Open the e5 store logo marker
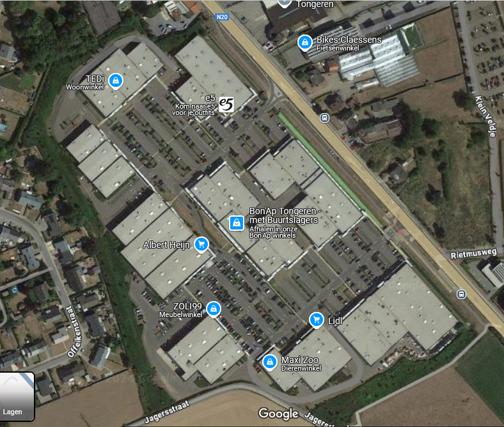Image resolution: width=504 pixels, height=427 pixels. pos(226,105)
